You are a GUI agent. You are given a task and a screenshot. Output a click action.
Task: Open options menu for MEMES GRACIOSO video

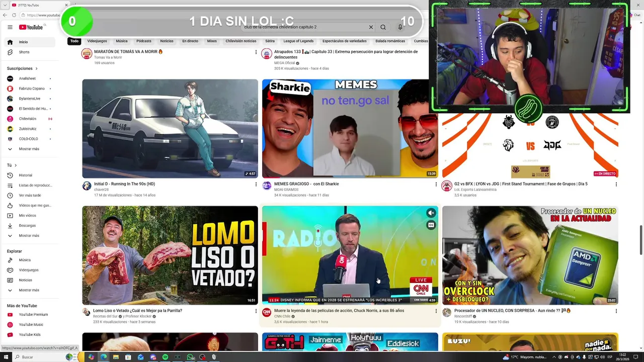(x=436, y=185)
